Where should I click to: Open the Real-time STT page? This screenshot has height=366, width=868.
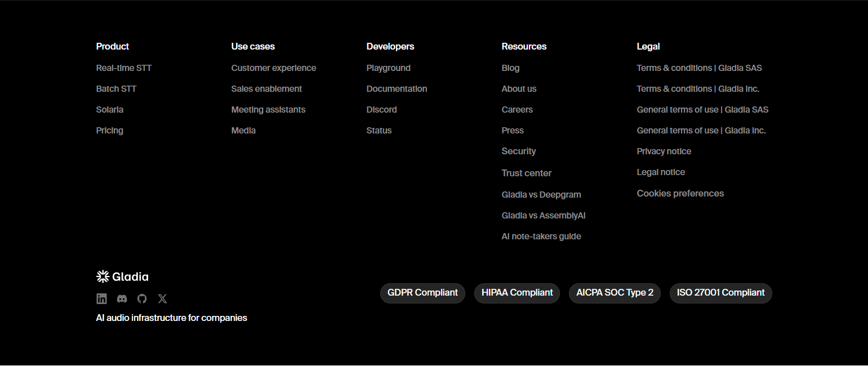124,68
